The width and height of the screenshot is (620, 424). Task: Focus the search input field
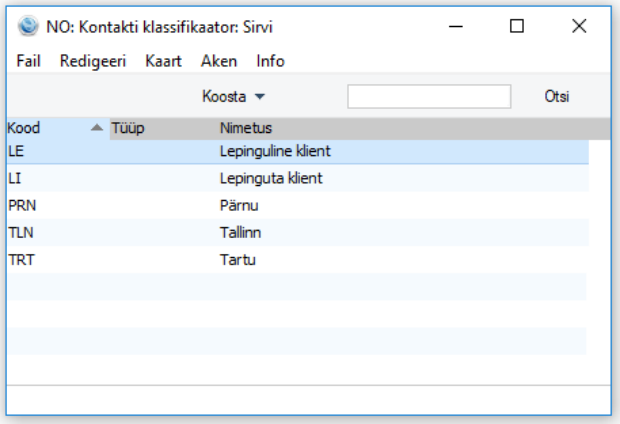click(x=429, y=97)
